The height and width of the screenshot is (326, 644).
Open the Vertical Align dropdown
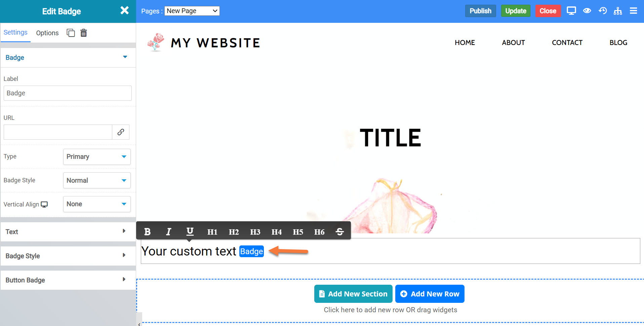[x=97, y=204]
